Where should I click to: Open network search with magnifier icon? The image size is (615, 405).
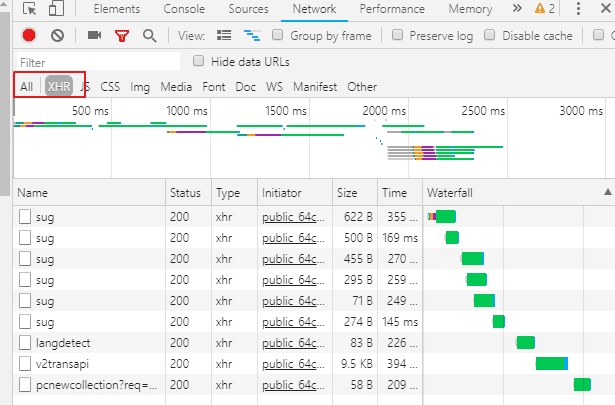pyautogui.click(x=149, y=35)
